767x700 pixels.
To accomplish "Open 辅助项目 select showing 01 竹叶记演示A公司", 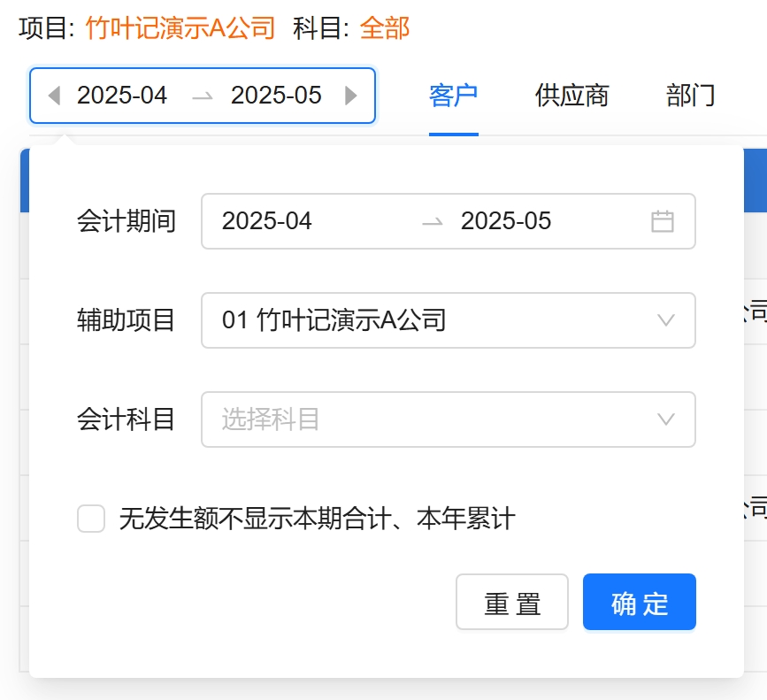I will point(425,320).
